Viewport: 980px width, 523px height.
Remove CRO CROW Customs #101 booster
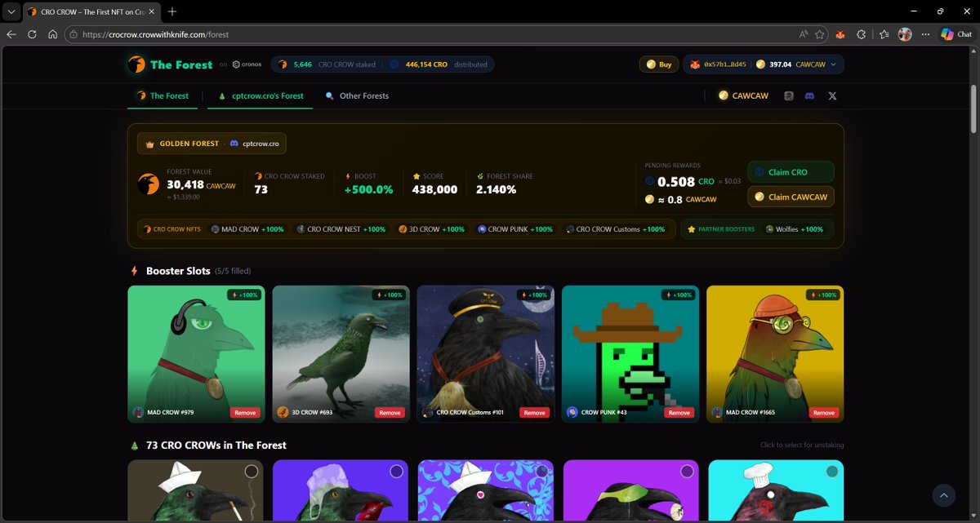[x=535, y=413]
